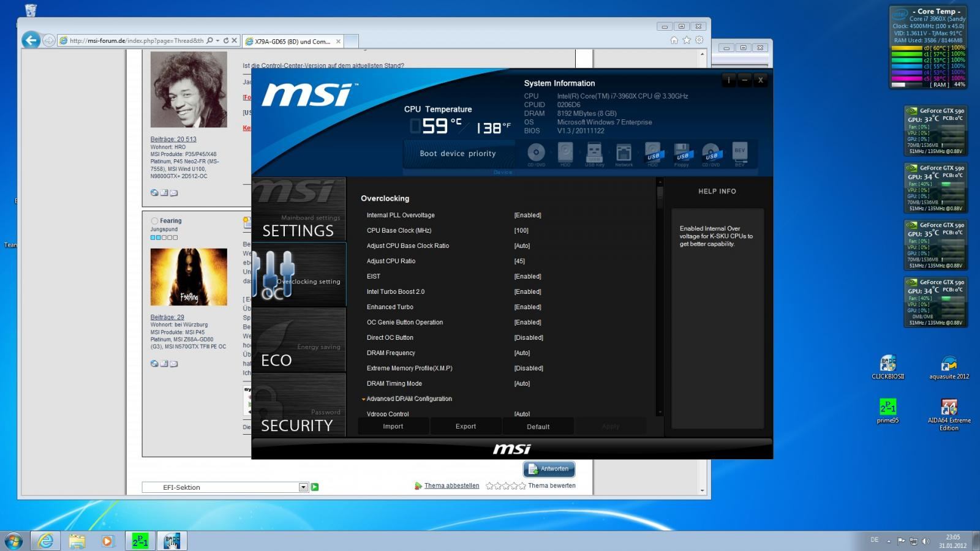This screenshot has height=551, width=980.
Task: Go back in Internet Explorer
Action: click(x=31, y=40)
